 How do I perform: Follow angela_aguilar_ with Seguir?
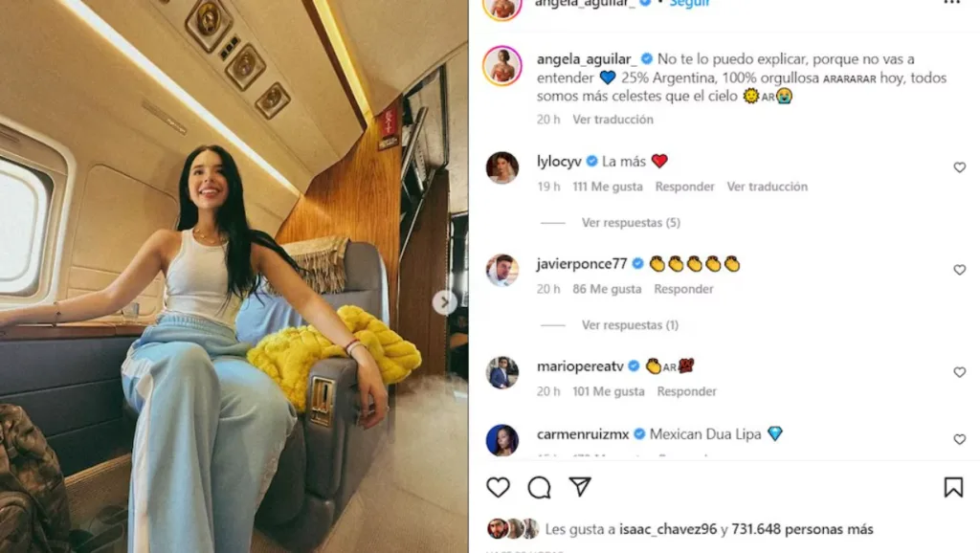689,4
